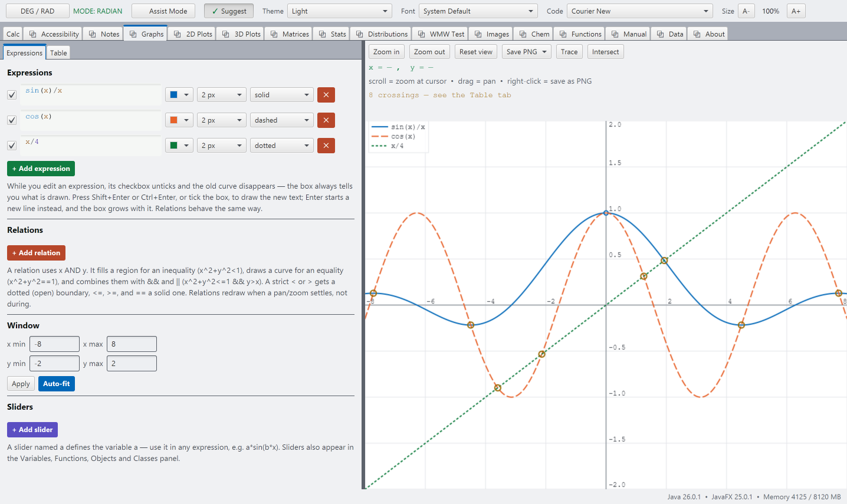Viewport: 847px width, 504px height.
Task: Open line style dropdown showing dashed
Action: click(282, 120)
